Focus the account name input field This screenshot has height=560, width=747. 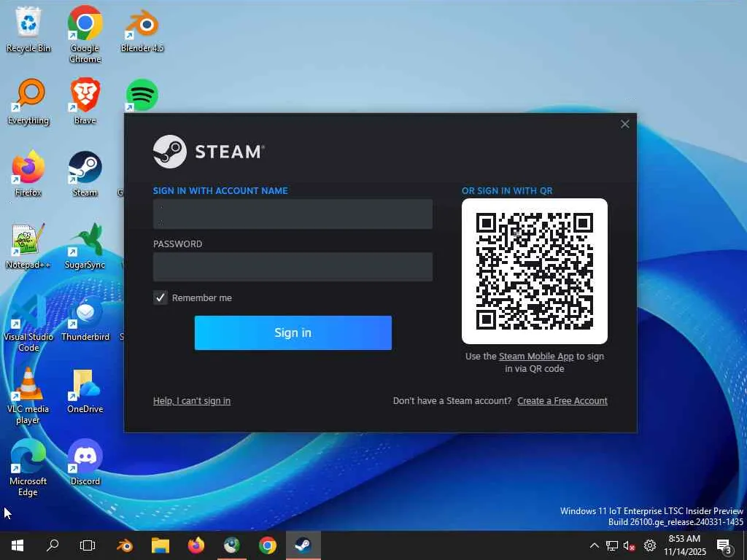click(x=293, y=214)
